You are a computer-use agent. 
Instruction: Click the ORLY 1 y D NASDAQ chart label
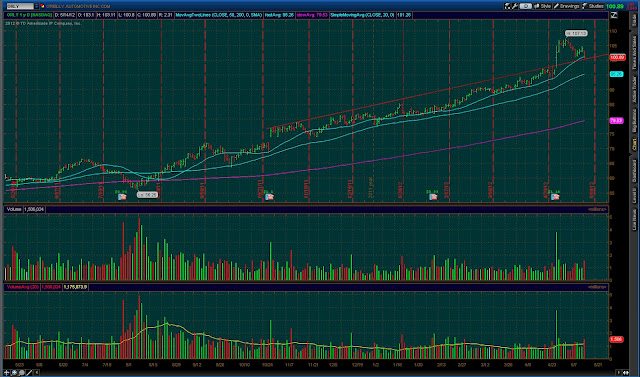click(29, 15)
